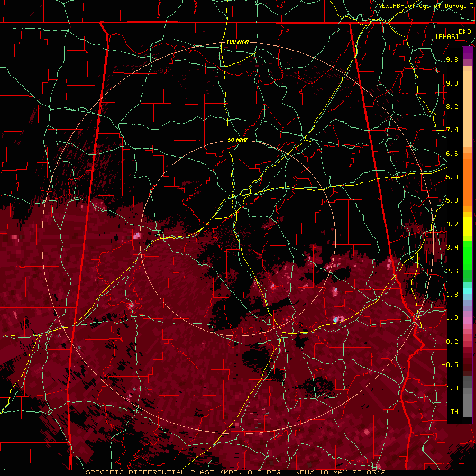Pick the yellow segment of the color bar
476x476 pixels.
pyautogui.click(x=467, y=226)
